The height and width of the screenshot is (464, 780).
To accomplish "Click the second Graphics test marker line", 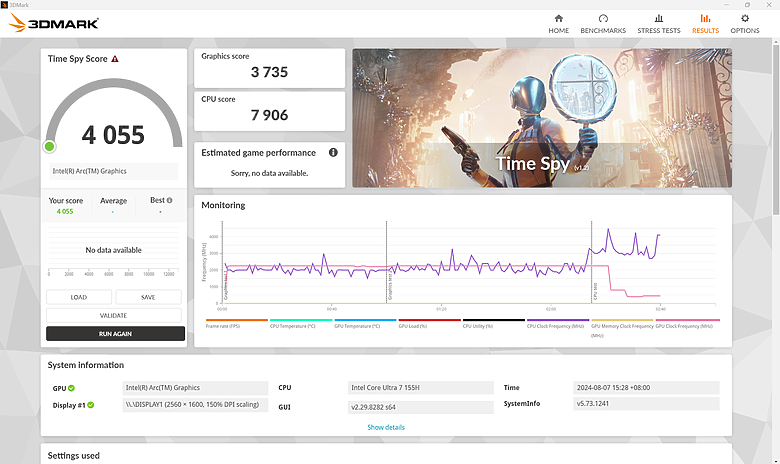I will [387, 262].
